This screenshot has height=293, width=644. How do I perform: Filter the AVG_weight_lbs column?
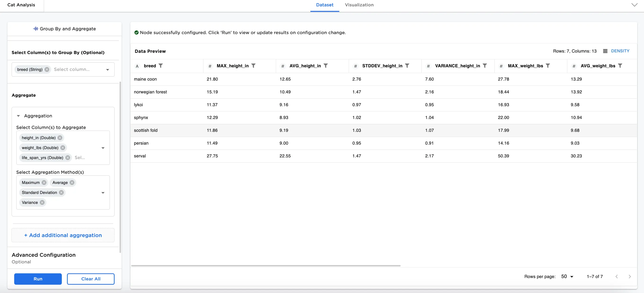(620, 66)
